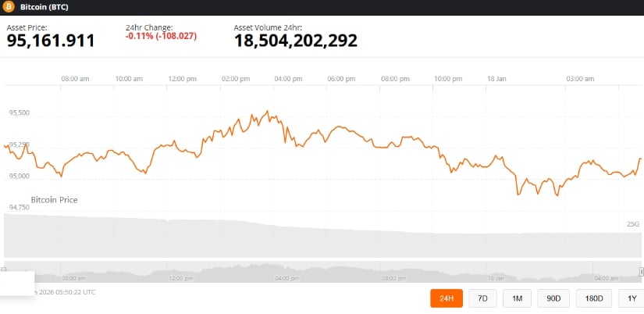Click the Bitcoin Price series label
644x314 pixels.
click(54, 200)
